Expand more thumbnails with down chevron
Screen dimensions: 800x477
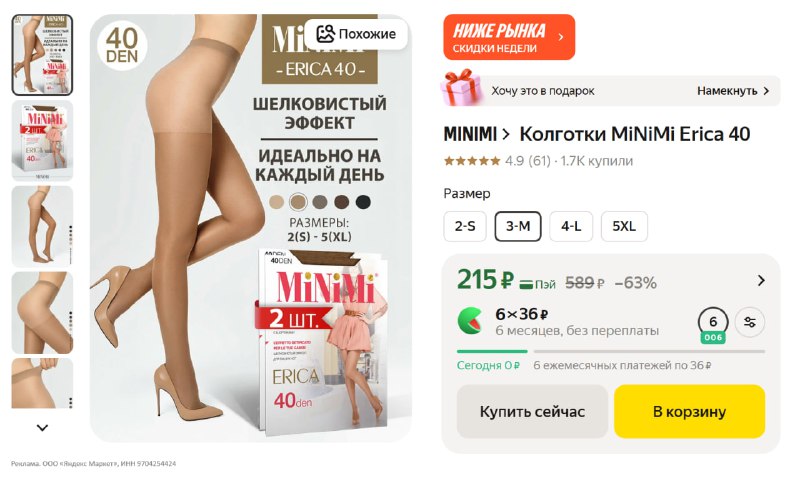[x=42, y=428]
